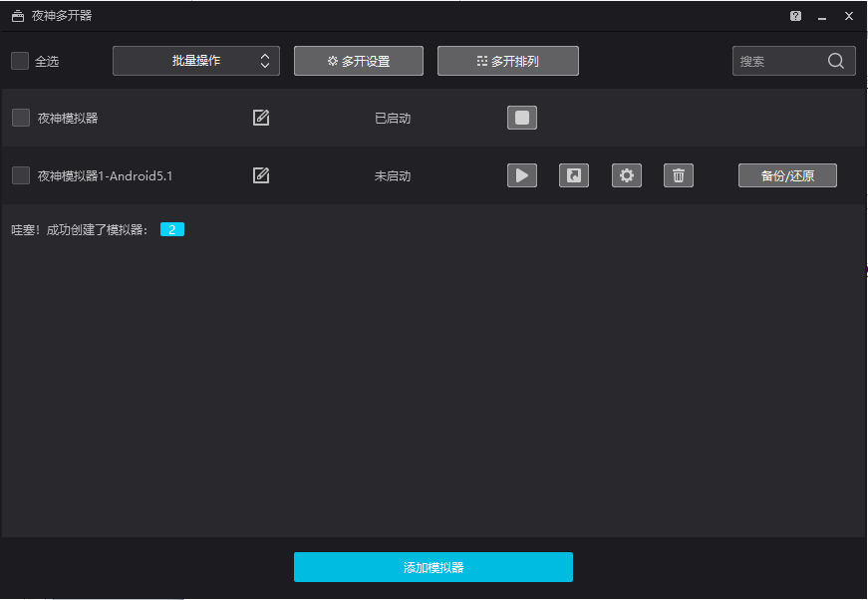868x600 pixels.
Task: Stop the running 夜神模拟器 instance
Action: pyautogui.click(x=522, y=118)
